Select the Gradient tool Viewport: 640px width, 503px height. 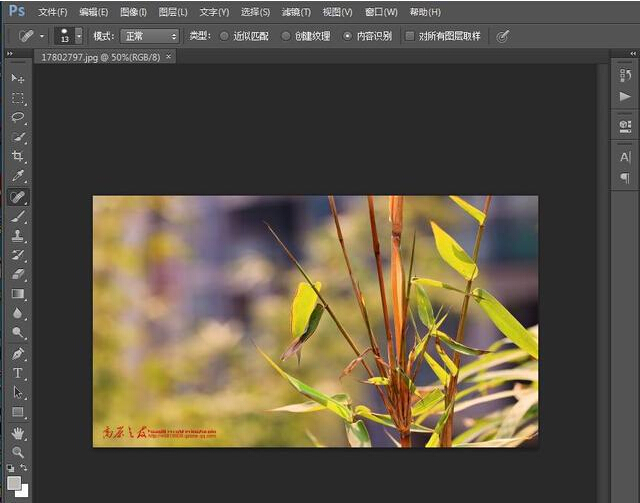[18, 294]
